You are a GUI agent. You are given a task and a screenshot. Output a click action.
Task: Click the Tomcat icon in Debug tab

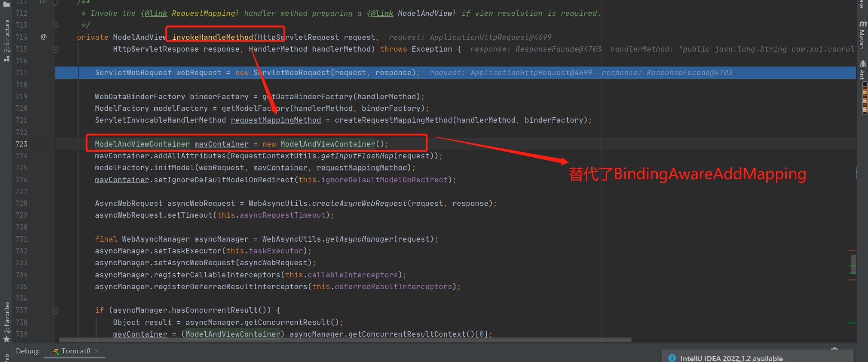[x=56, y=351]
